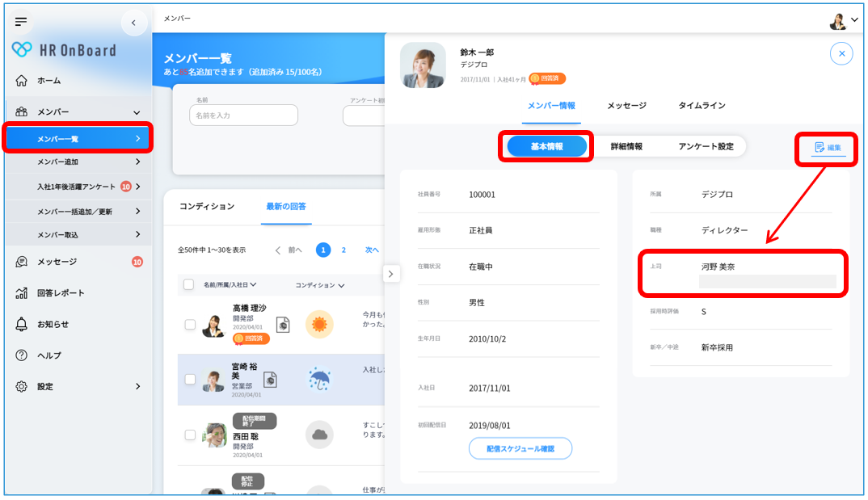The image size is (868, 500).
Task: Go to page 2 of the member list
Action: pos(343,250)
